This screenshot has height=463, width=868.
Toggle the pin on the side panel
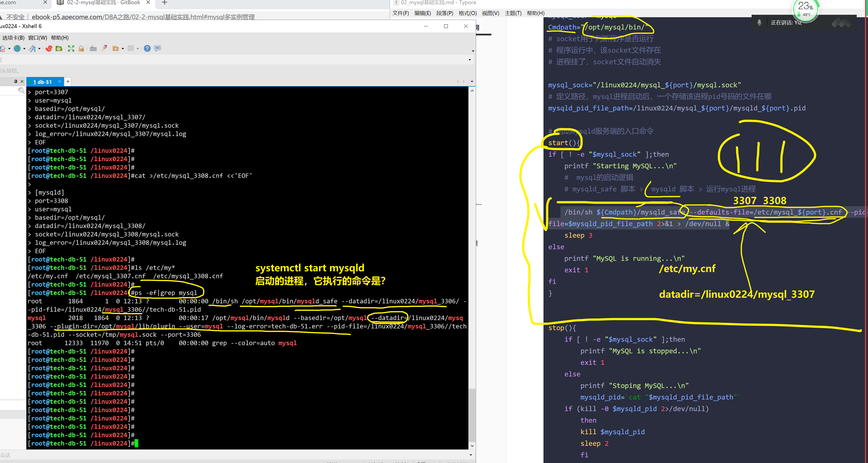[x=15, y=81]
